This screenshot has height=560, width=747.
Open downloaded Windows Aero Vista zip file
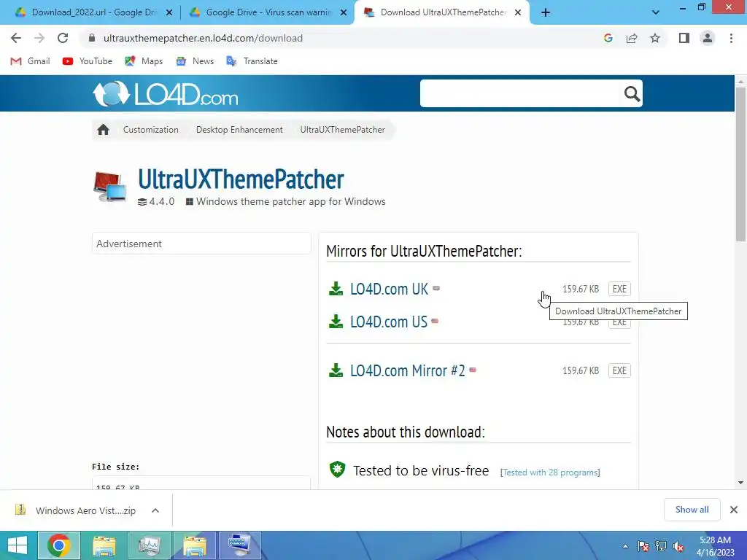pyautogui.click(x=76, y=510)
